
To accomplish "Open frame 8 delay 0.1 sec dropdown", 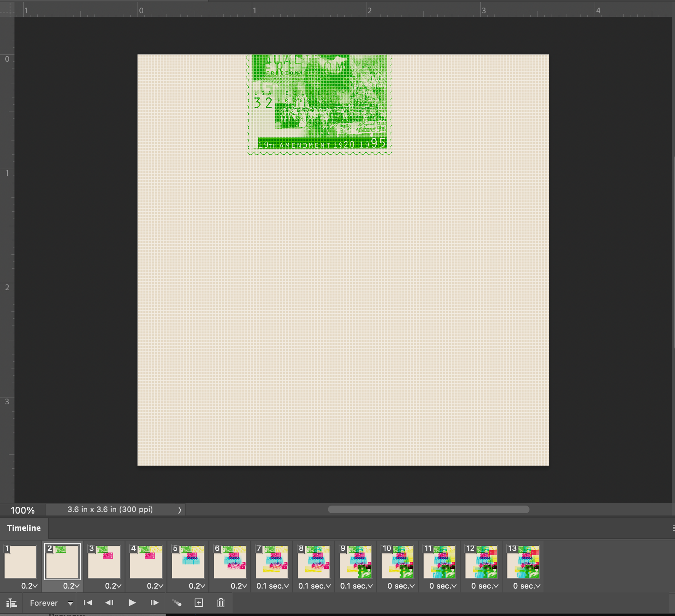I will point(315,586).
